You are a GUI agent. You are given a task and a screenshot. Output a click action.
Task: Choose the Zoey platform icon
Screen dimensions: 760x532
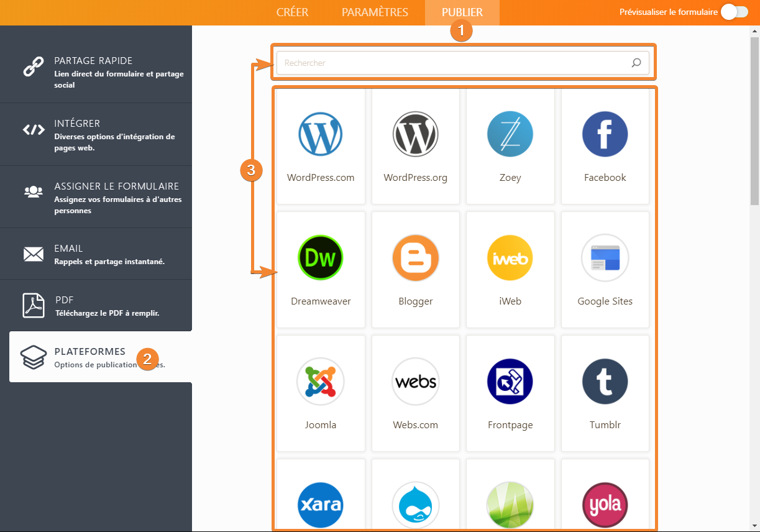coord(510,134)
